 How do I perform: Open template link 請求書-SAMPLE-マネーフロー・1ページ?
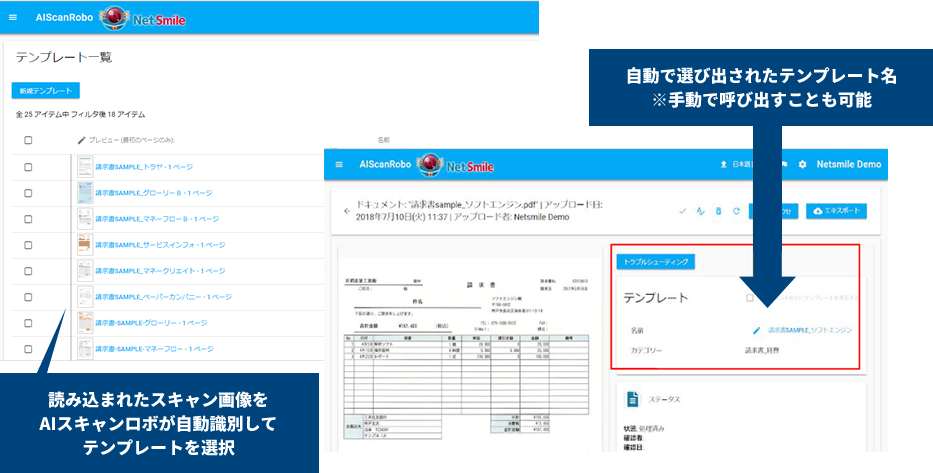[154, 349]
